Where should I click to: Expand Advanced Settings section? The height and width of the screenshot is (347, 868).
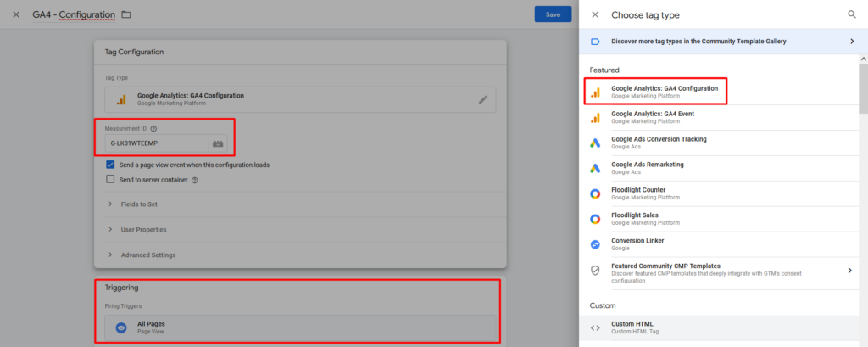point(147,255)
